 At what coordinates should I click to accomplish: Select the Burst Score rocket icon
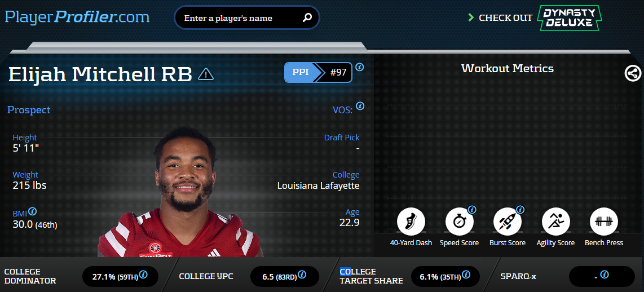[507, 222]
